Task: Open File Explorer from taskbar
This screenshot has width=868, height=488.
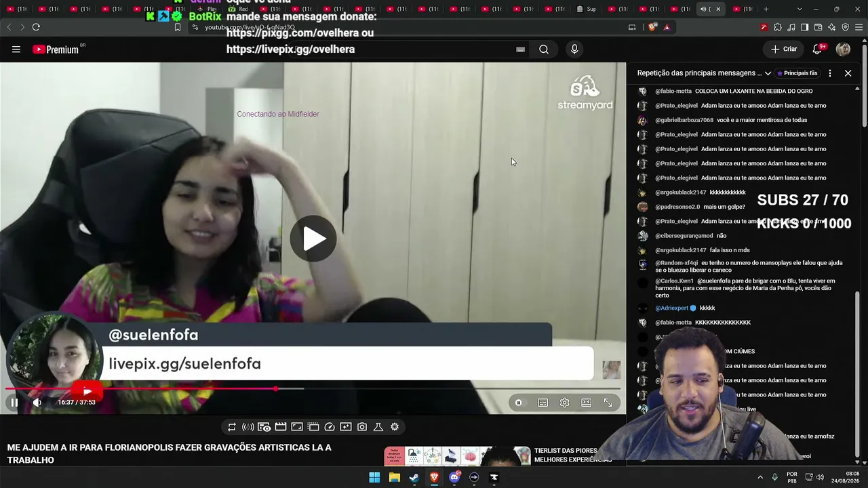Action: [x=394, y=477]
